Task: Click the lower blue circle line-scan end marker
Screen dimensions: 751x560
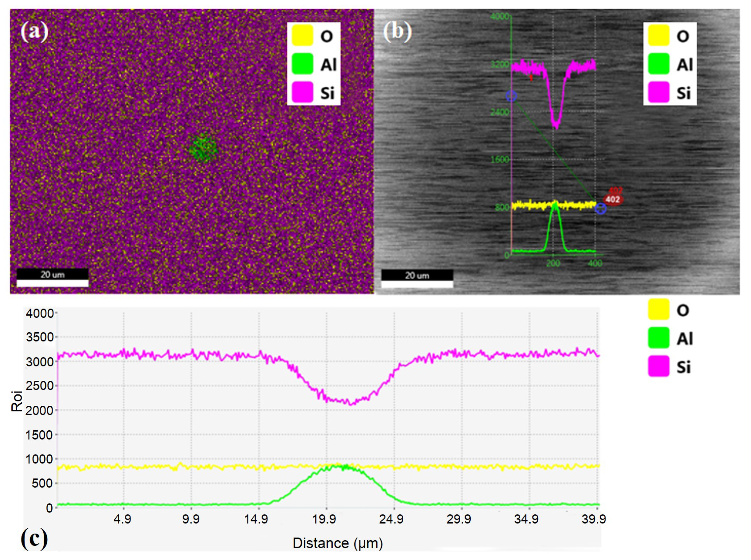Action: (x=600, y=209)
